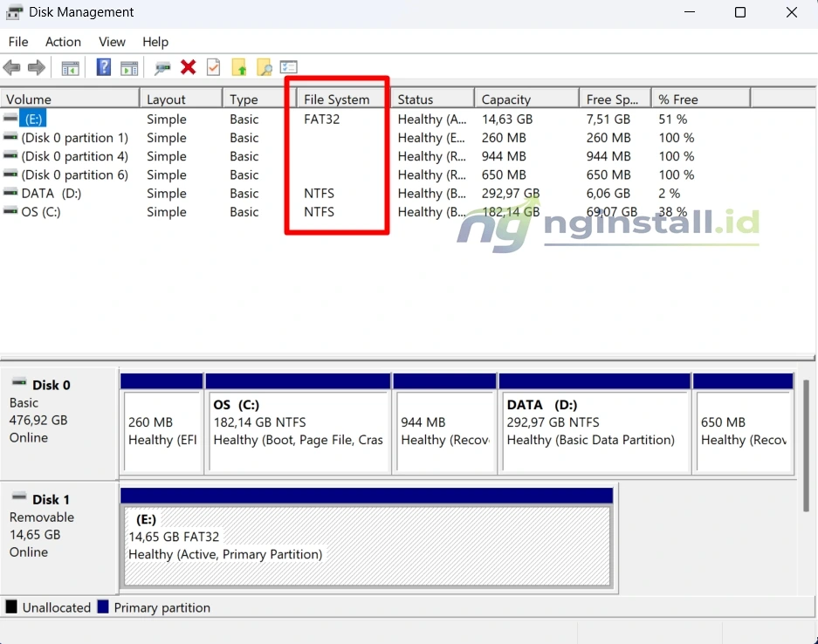The height and width of the screenshot is (644, 818).
Task: Select the (Disk 0 partition 4) volume row
Action: [x=74, y=156]
